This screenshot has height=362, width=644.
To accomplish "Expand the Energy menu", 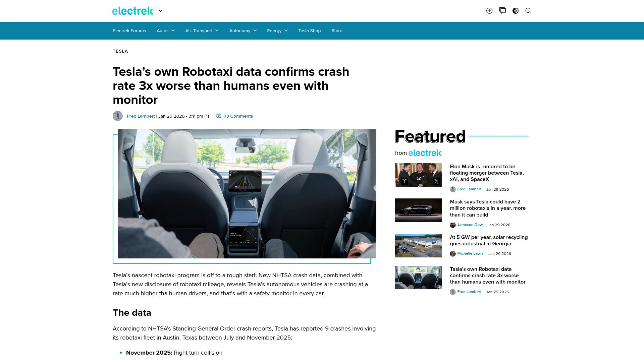I will [x=277, y=31].
